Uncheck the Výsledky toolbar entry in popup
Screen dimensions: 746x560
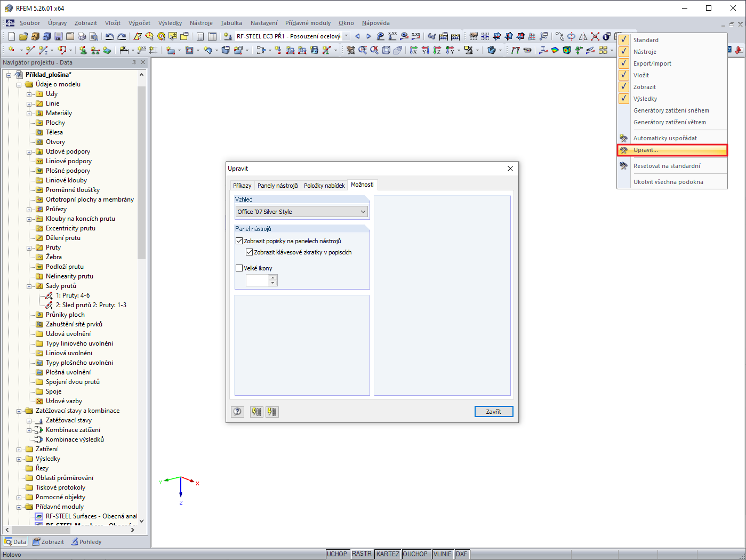[x=623, y=99]
